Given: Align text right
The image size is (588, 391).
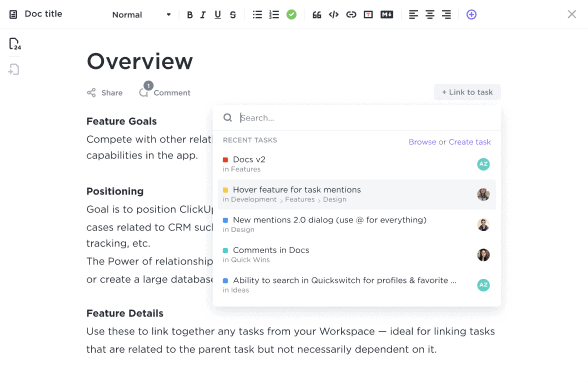Looking at the screenshot, I should [446, 15].
